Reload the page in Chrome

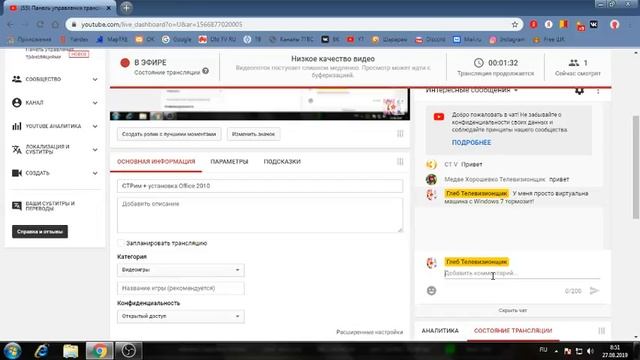tap(40, 24)
